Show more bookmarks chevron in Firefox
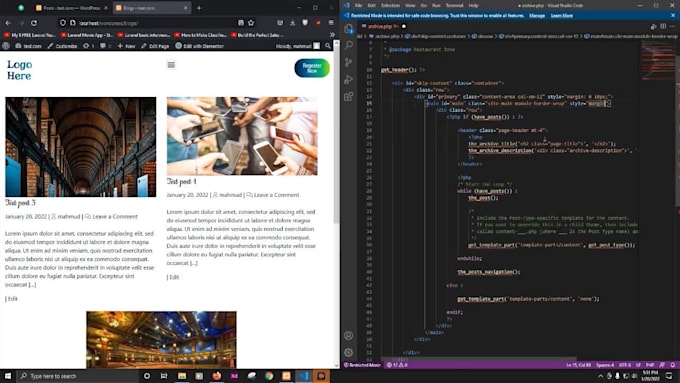680x383 pixels. (332, 35)
